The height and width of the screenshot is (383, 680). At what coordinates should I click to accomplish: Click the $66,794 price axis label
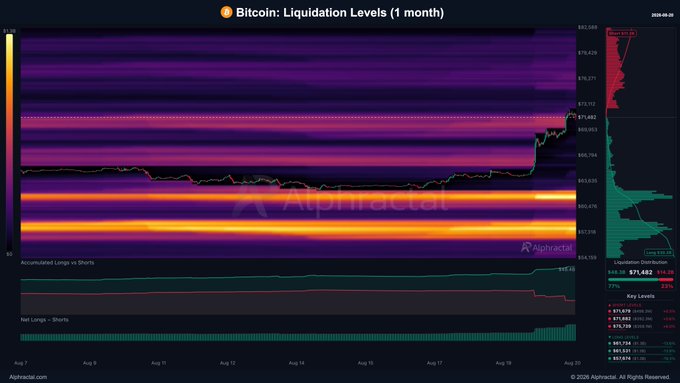pos(587,155)
